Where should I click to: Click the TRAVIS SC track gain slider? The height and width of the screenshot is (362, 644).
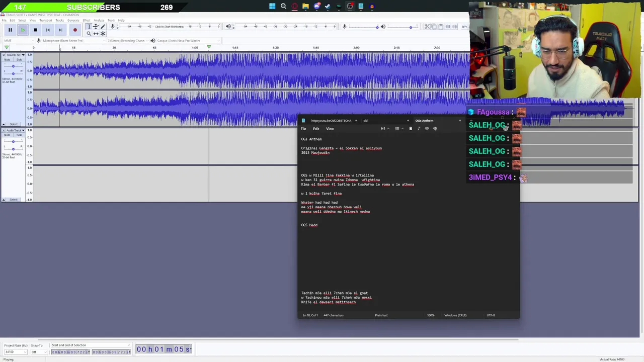[13, 66]
